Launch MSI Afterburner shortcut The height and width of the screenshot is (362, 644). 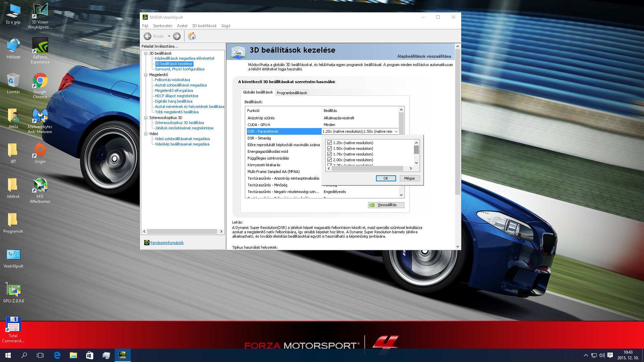(x=40, y=190)
